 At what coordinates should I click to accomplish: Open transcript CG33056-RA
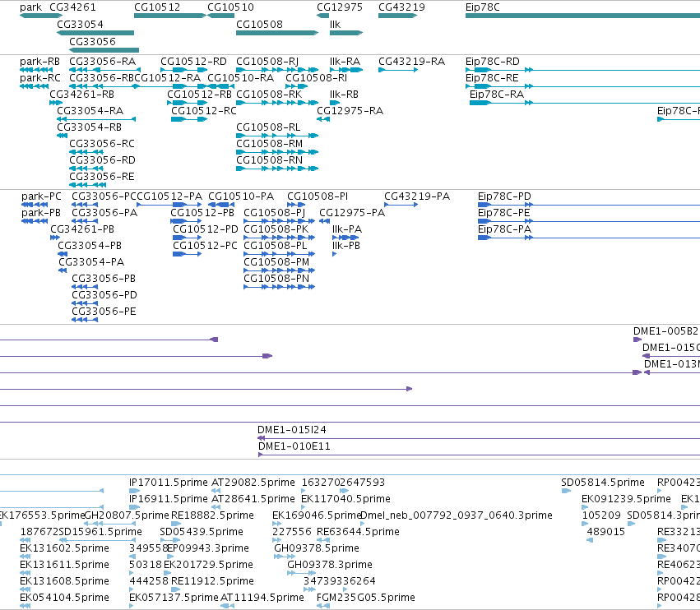click(x=103, y=61)
